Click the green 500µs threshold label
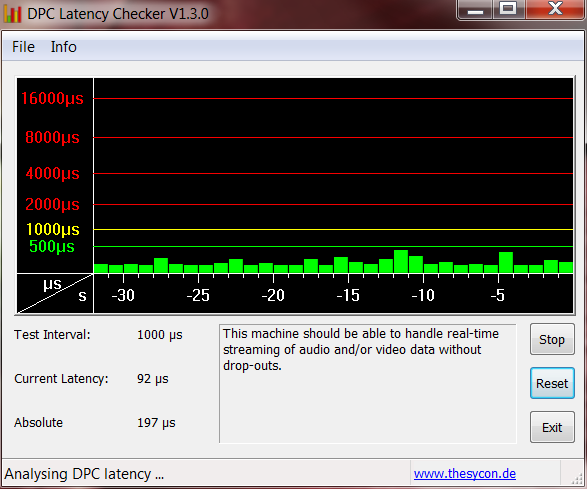This screenshot has height=489, width=587. click(x=52, y=246)
